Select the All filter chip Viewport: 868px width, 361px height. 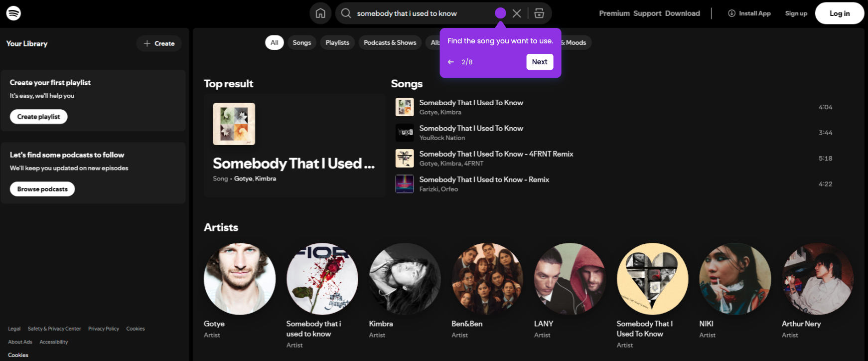275,42
